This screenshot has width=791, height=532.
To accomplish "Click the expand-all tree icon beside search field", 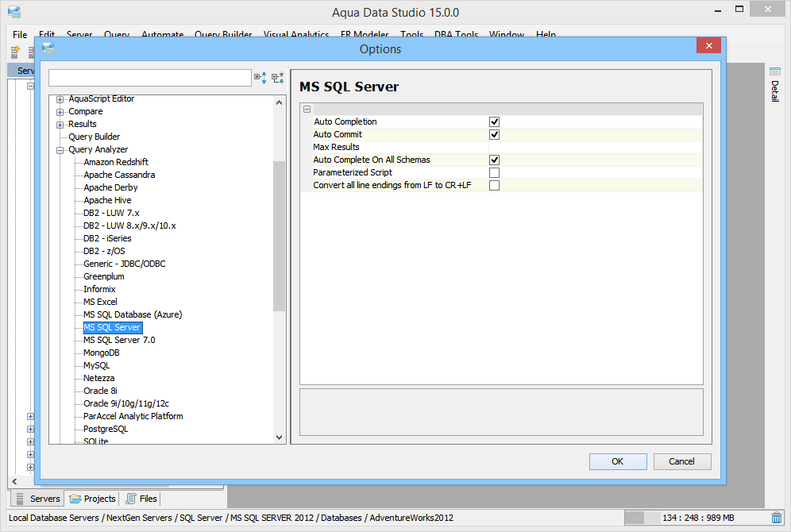I will click(260, 77).
